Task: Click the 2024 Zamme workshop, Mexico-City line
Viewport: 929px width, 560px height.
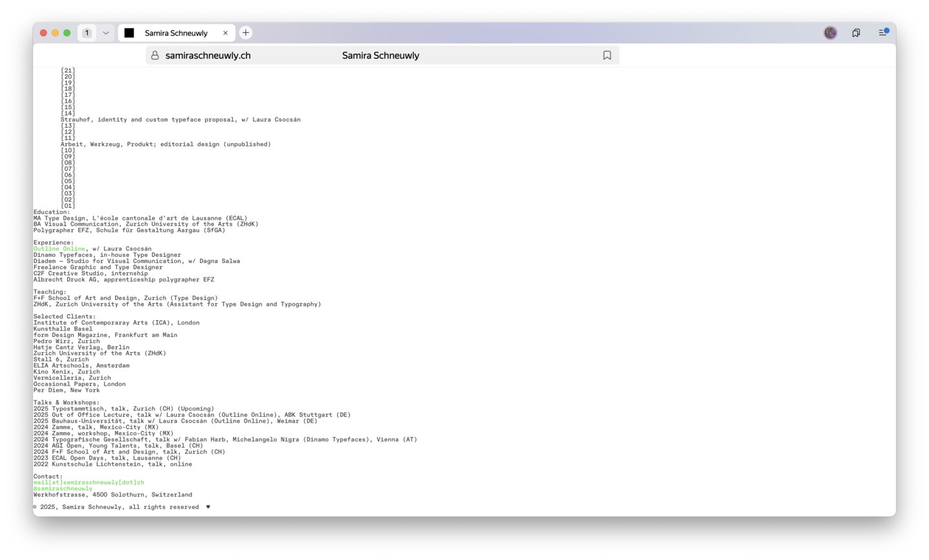Action: point(103,434)
